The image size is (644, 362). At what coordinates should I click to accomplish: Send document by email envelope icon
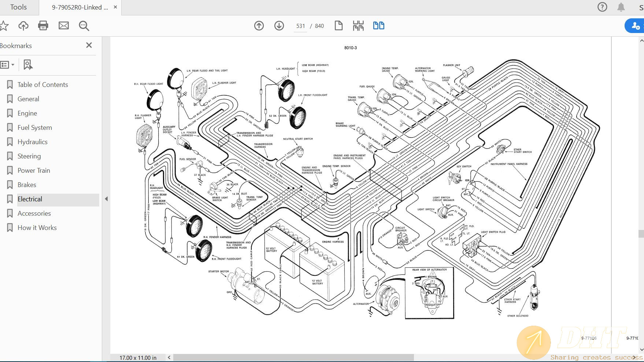pyautogui.click(x=64, y=26)
